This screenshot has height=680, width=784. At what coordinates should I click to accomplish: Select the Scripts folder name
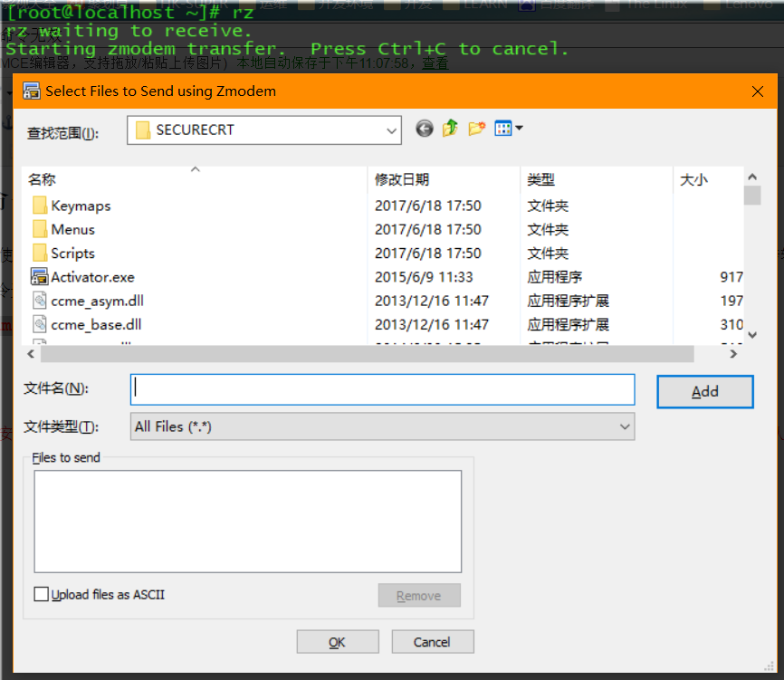point(73,254)
